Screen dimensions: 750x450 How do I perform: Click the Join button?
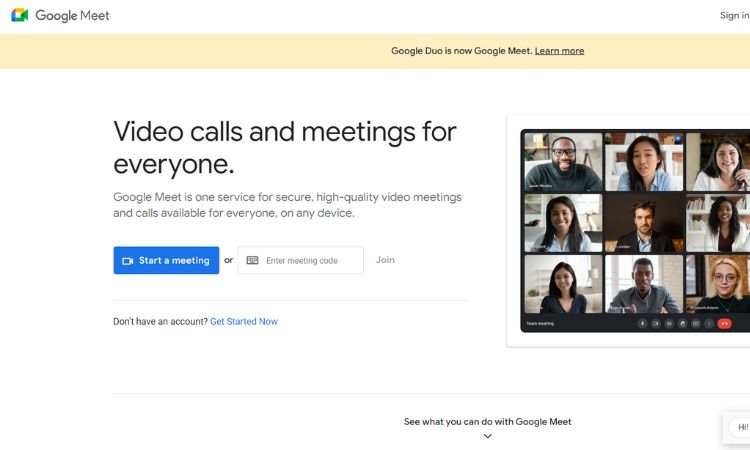pyautogui.click(x=385, y=260)
